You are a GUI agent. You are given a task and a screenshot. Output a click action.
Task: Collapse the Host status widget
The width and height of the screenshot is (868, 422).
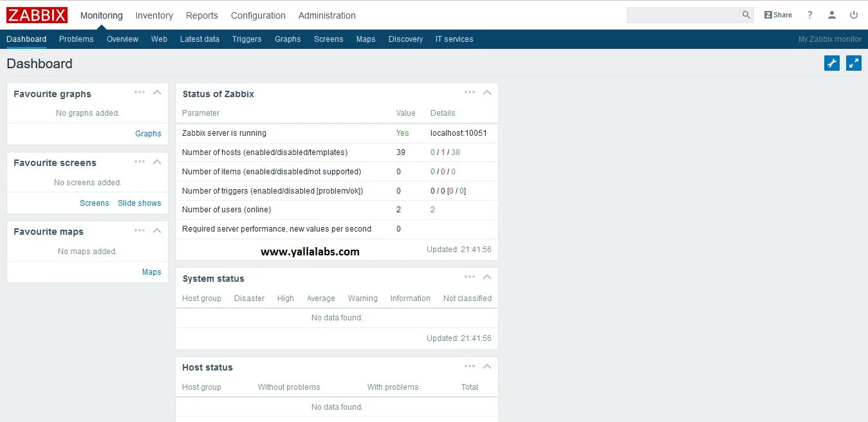tap(487, 366)
